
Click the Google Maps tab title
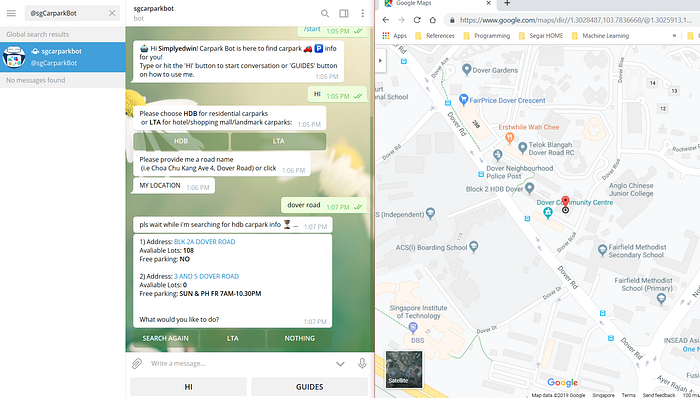tap(414, 3)
